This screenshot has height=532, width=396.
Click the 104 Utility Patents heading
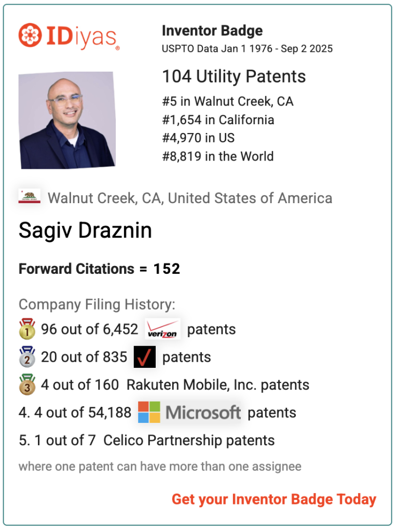click(x=234, y=76)
